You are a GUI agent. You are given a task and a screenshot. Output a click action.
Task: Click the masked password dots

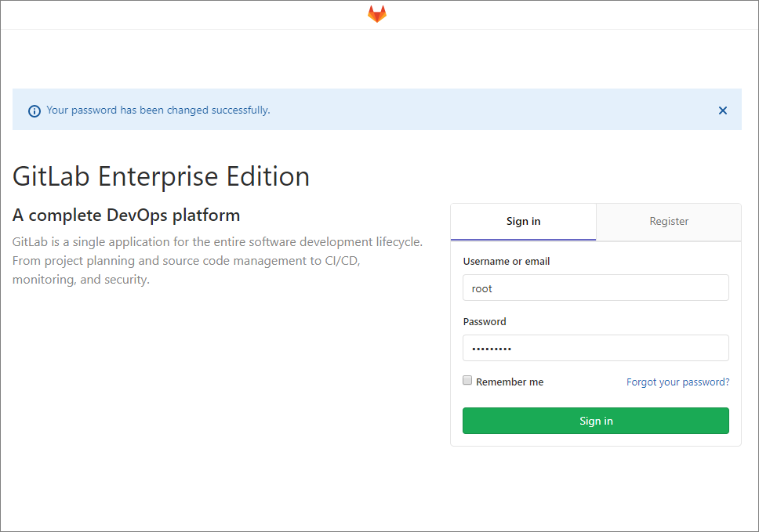(492, 349)
